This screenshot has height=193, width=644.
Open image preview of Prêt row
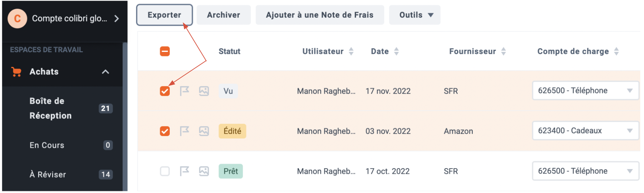pos(204,171)
